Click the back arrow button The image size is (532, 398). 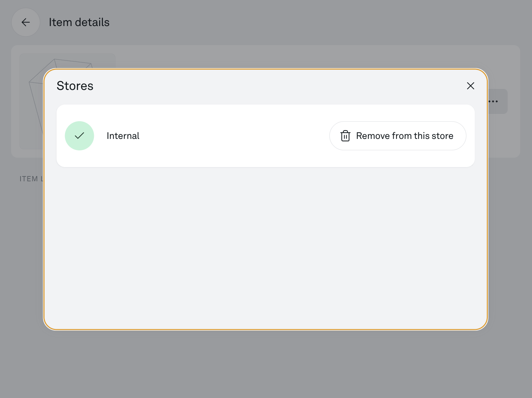point(26,23)
